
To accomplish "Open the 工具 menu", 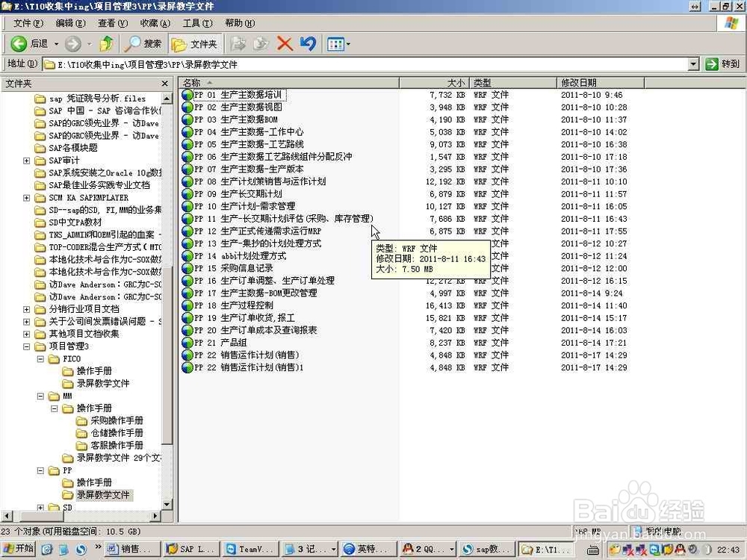I will (198, 23).
